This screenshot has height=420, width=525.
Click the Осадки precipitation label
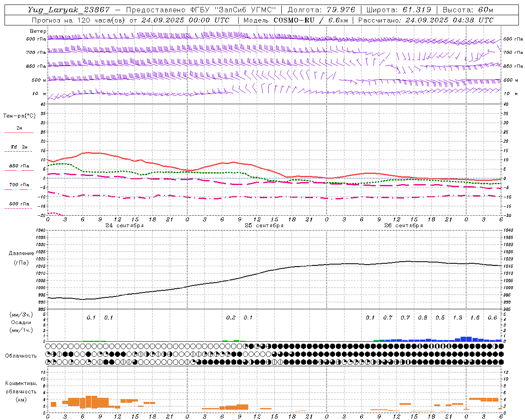point(21,322)
